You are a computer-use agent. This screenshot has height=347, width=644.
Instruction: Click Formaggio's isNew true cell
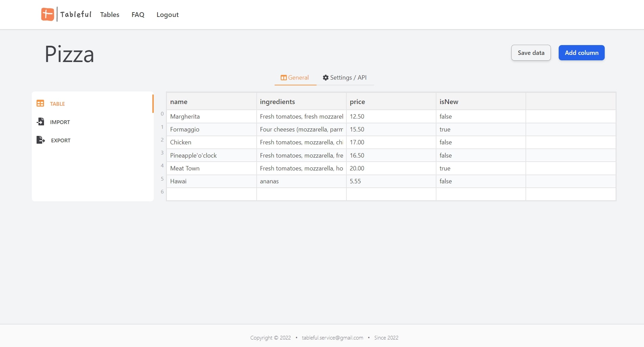[x=481, y=129]
